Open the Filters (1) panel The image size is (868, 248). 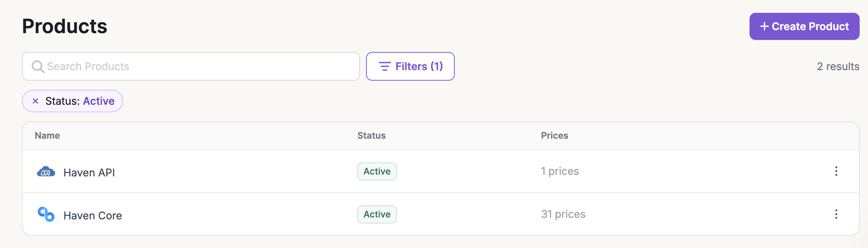click(410, 66)
